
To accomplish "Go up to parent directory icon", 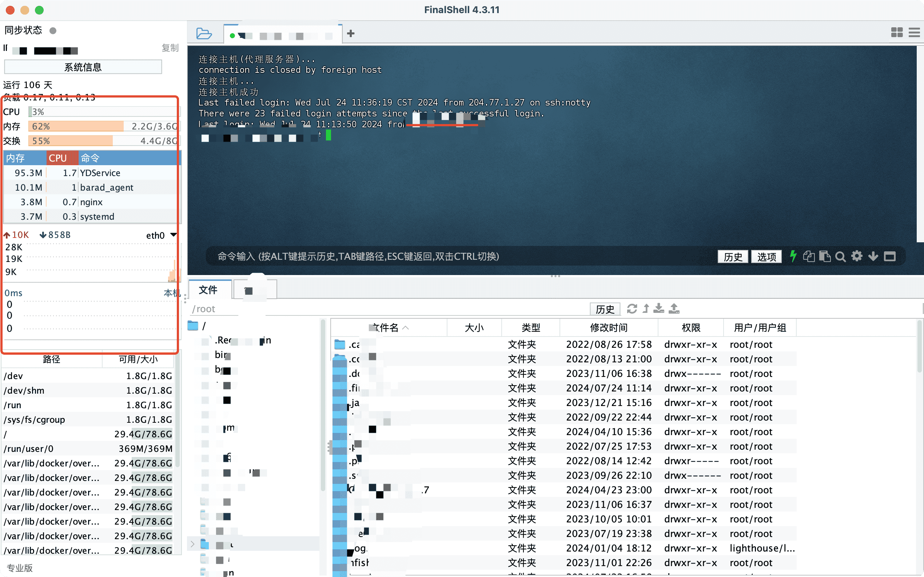I will pos(645,309).
